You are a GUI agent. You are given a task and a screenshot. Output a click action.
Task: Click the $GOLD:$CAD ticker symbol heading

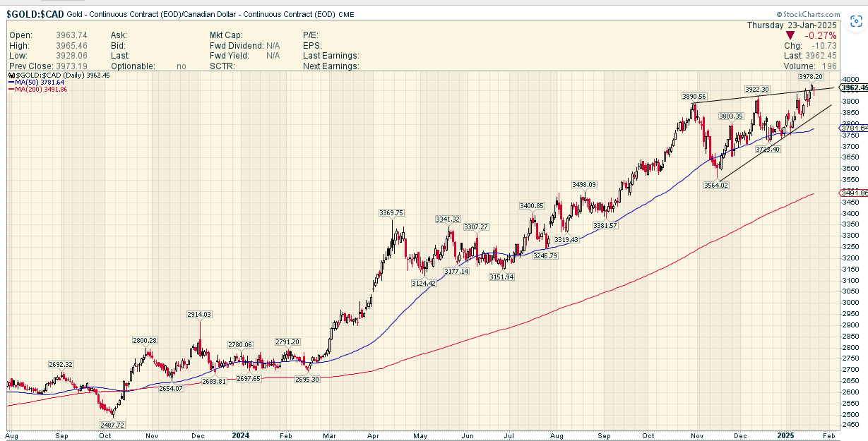click(x=35, y=14)
